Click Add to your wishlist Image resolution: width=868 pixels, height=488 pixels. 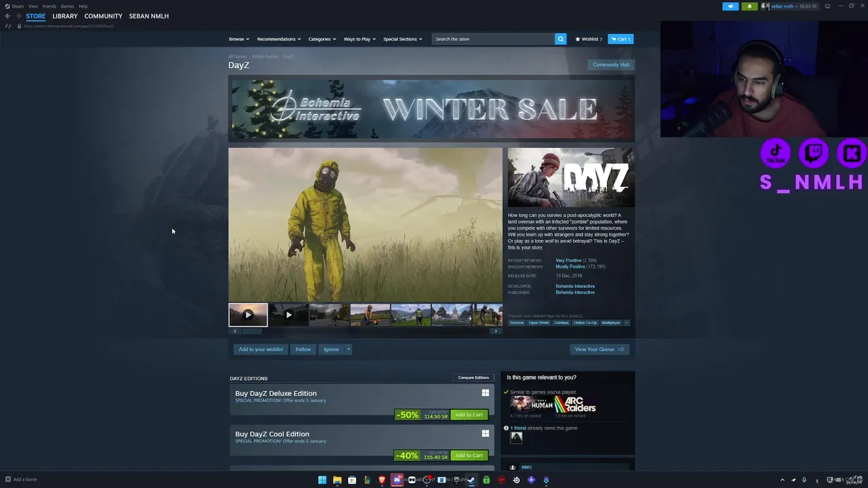coord(260,349)
